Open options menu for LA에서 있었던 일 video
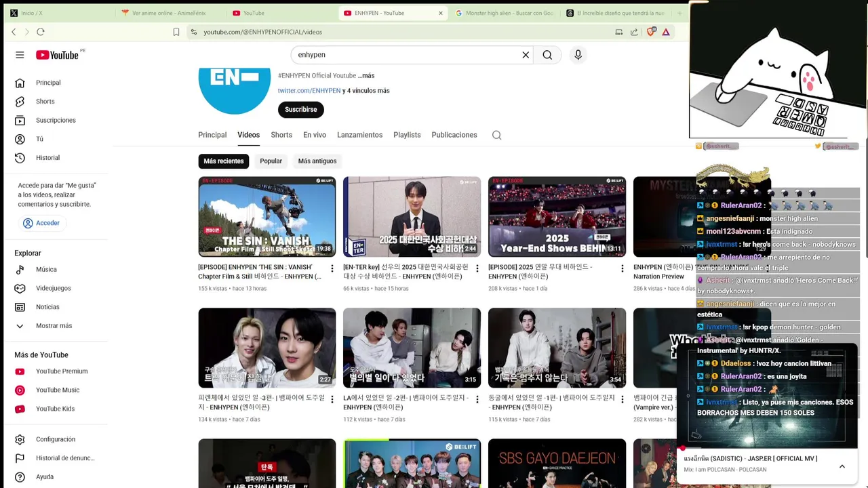Screen dimensions: 868x488 click(477, 400)
